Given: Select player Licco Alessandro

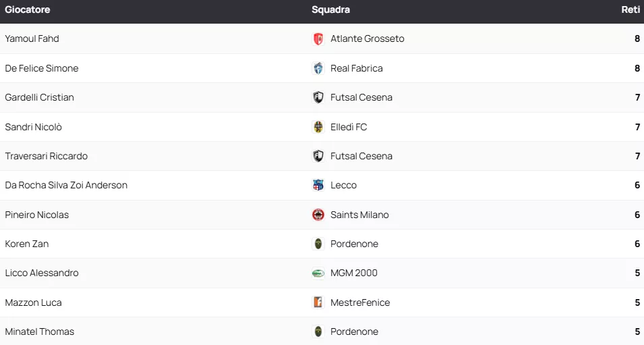Looking at the screenshot, I should click(42, 273).
